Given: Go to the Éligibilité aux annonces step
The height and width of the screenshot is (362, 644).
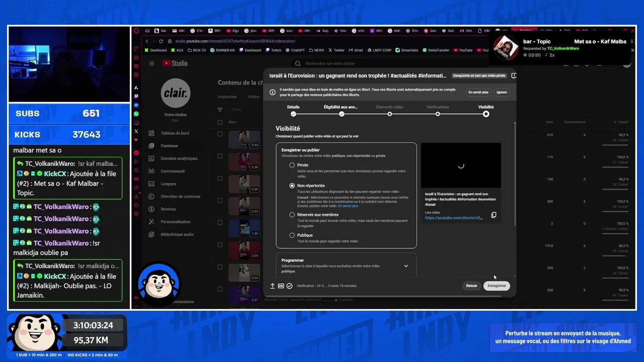Looking at the screenshot, I should (x=341, y=111).
